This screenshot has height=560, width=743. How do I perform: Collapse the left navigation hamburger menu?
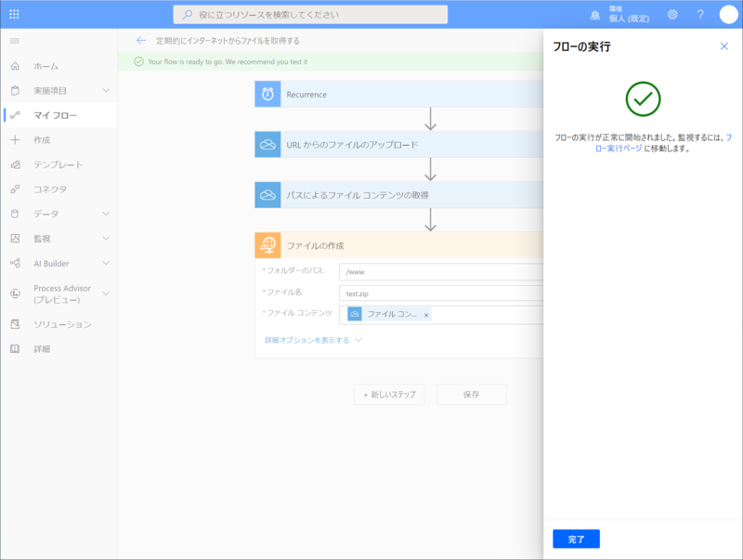(15, 41)
